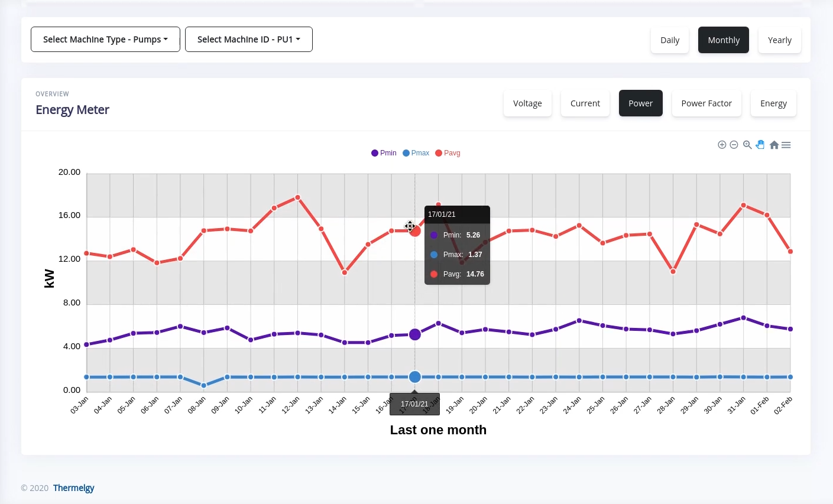Open the Thermelgy footer link

[73, 488]
